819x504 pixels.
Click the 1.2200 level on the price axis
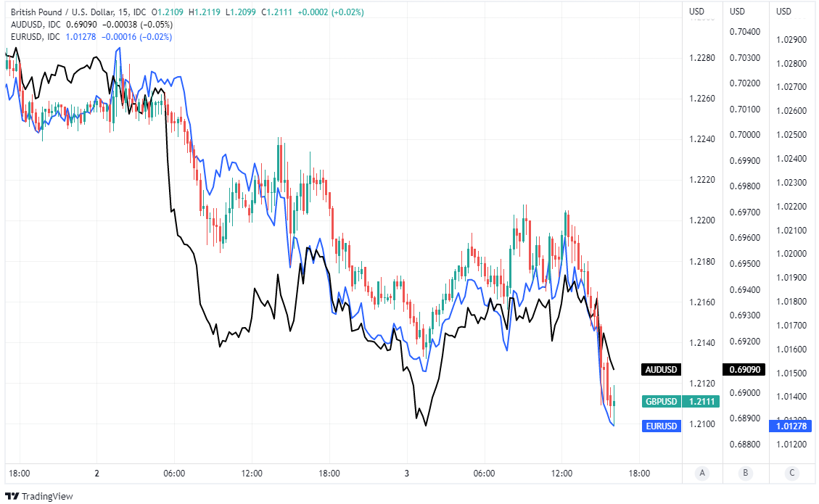(x=700, y=220)
